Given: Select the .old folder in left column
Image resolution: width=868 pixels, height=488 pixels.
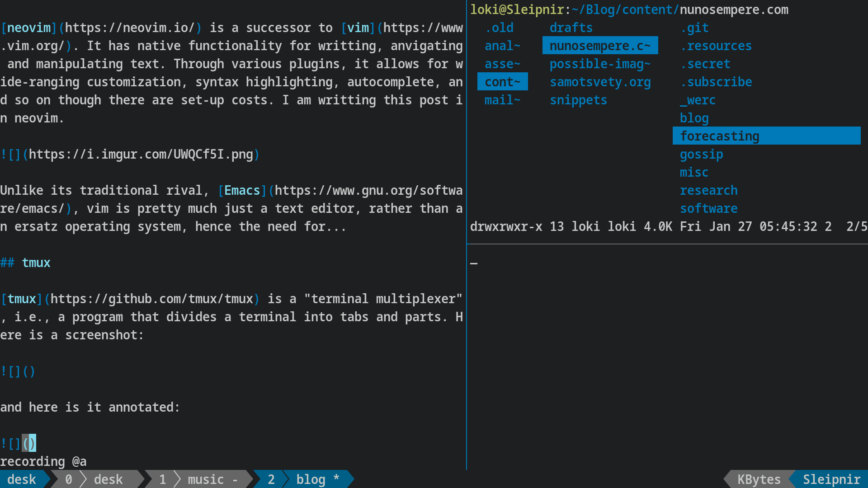Looking at the screenshot, I should pos(499,28).
